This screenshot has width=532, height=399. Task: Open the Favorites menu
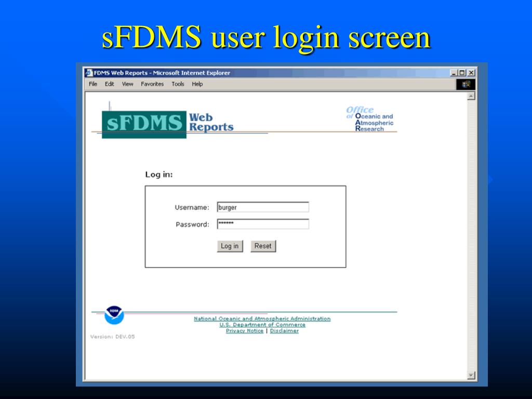[152, 84]
